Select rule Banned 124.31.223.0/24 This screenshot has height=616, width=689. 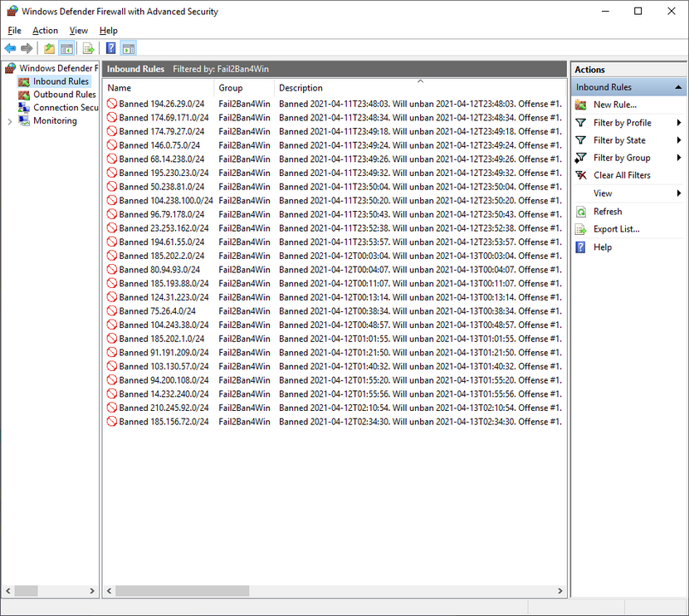(x=164, y=297)
